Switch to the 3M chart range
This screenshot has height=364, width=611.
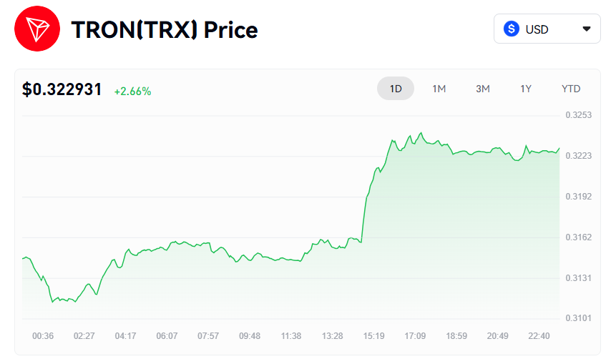pyautogui.click(x=483, y=89)
